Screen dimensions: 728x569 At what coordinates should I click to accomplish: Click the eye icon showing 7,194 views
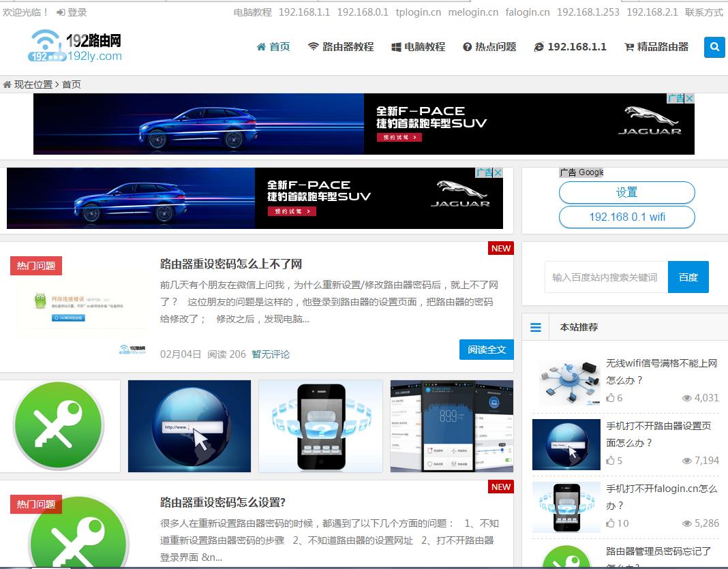click(x=686, y=461)
